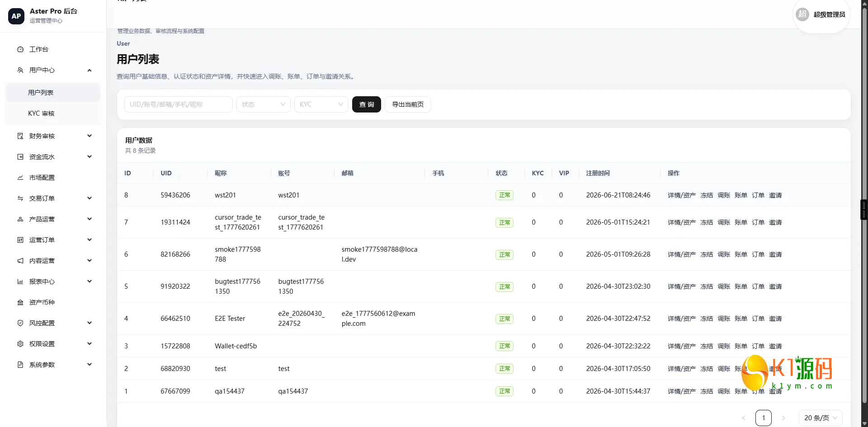This screenshot has height=427, width=868.
Task: Click the AP logo icon
Action: coord(16,16)
